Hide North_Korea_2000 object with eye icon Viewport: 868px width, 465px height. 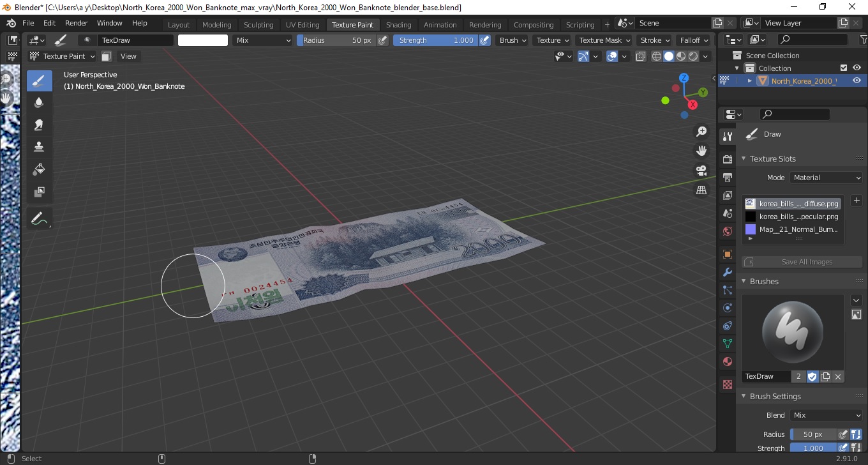857,80
